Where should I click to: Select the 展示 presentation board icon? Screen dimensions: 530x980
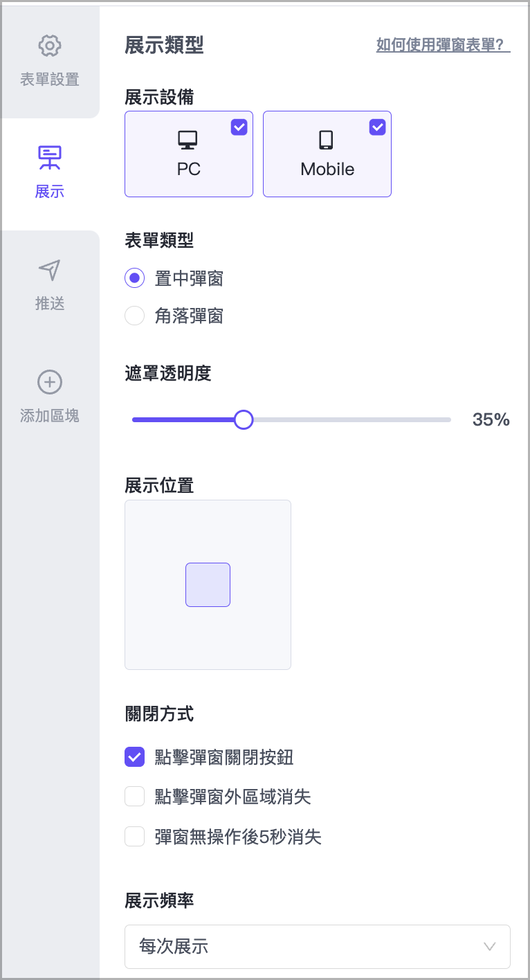point(49,158)
